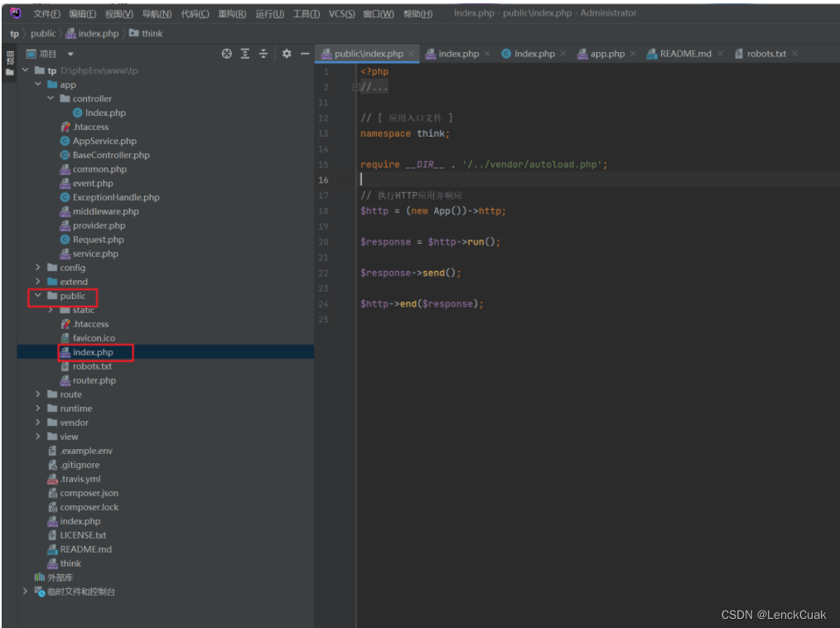Close the public\index.php editor tab
The height and width of the screenshot is (628, 840).
(411, 54)
